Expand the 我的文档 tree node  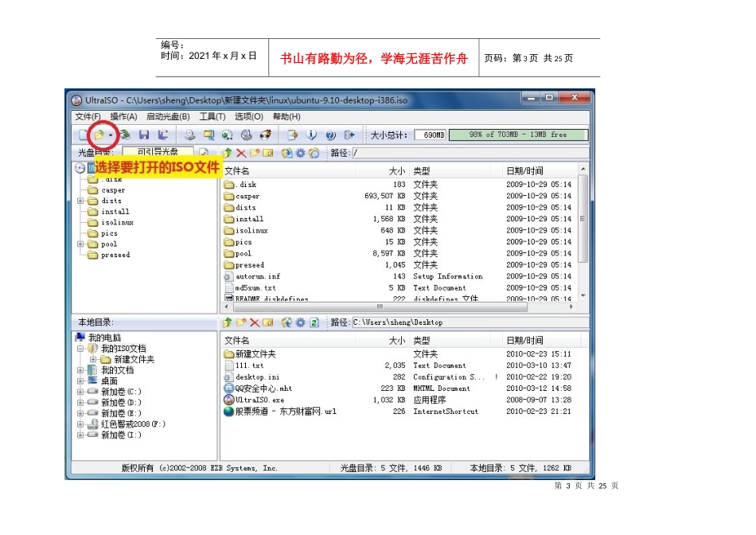(x=80, y=370)
